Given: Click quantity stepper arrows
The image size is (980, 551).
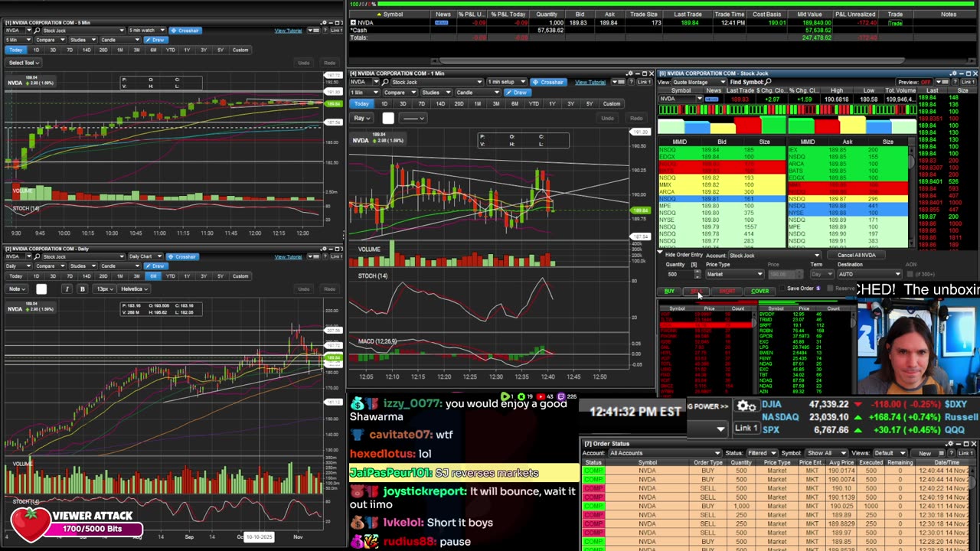Looking at the screenshot, I should (x=697, y=274).
